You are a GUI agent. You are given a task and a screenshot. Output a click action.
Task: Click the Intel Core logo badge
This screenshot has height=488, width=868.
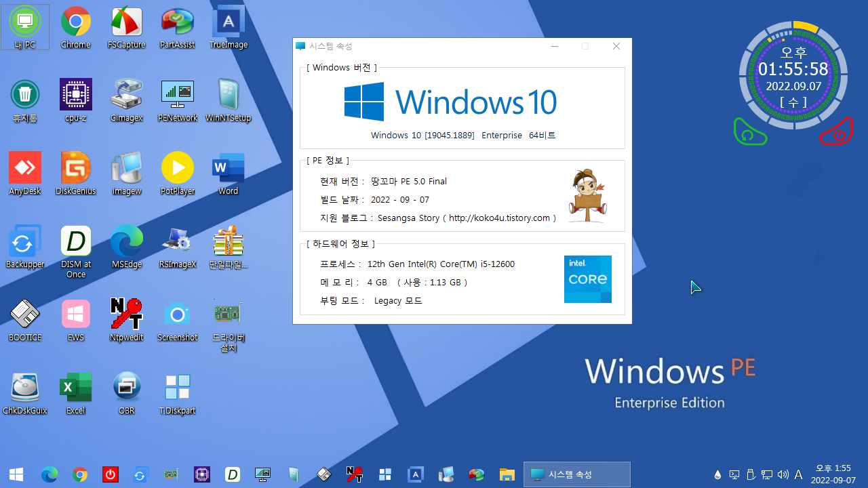pos(588,279)
